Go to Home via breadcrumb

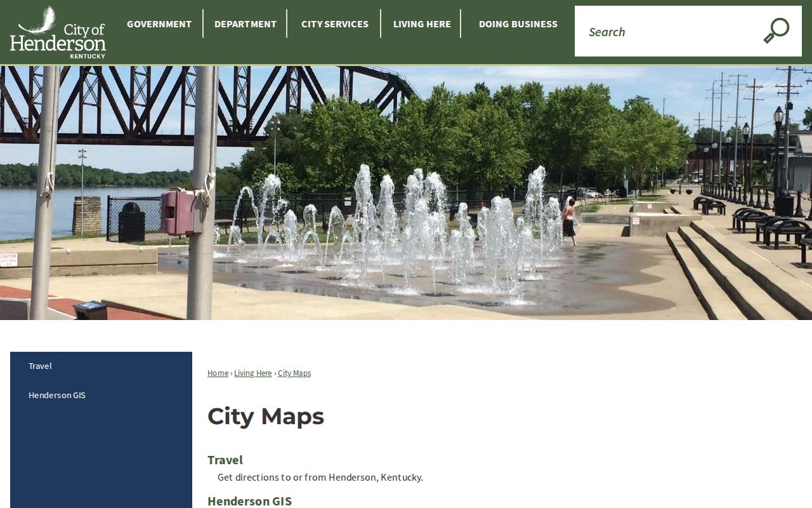(x=218, y=373)
